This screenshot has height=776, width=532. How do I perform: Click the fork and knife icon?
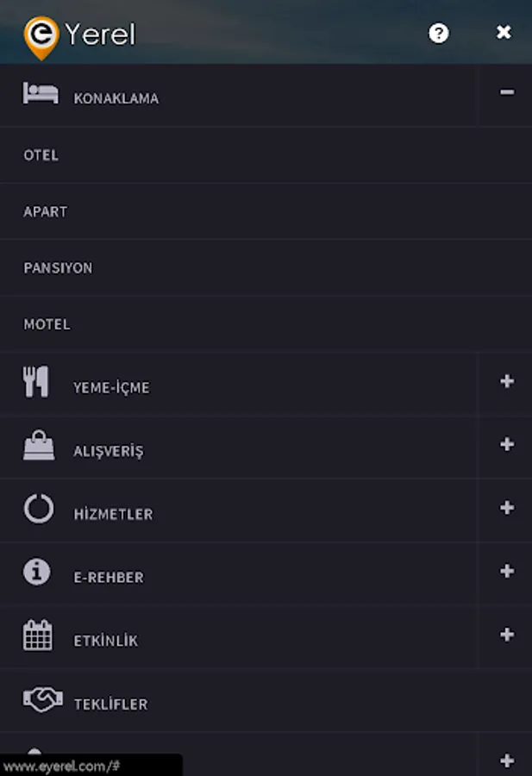[x=35, y=382]
